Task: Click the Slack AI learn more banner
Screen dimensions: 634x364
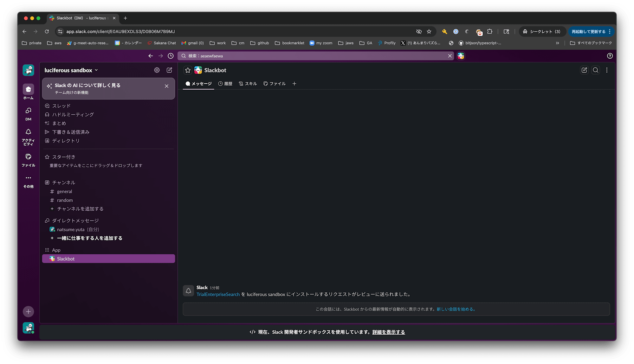Action: pos(108,89)
